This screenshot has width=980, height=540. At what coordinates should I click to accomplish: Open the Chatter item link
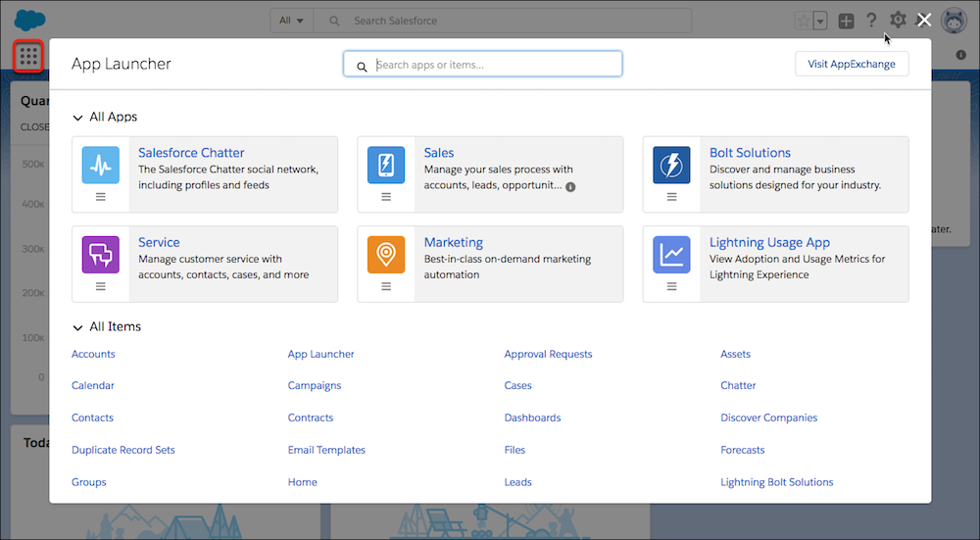point(738,385)
